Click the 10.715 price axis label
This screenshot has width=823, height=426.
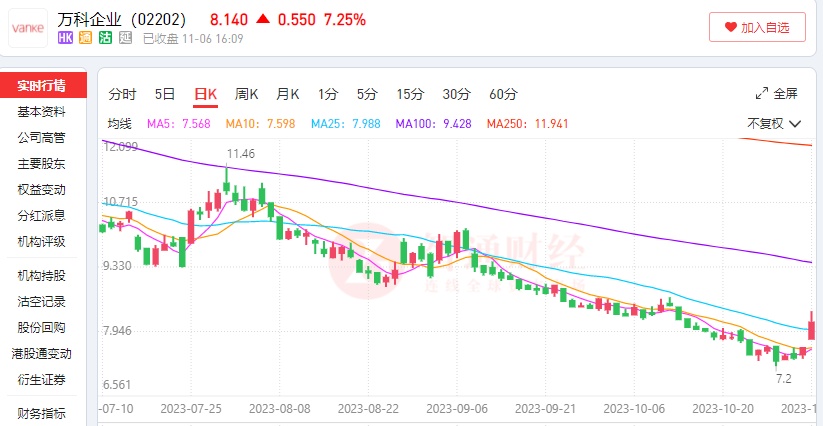point(121,202)
